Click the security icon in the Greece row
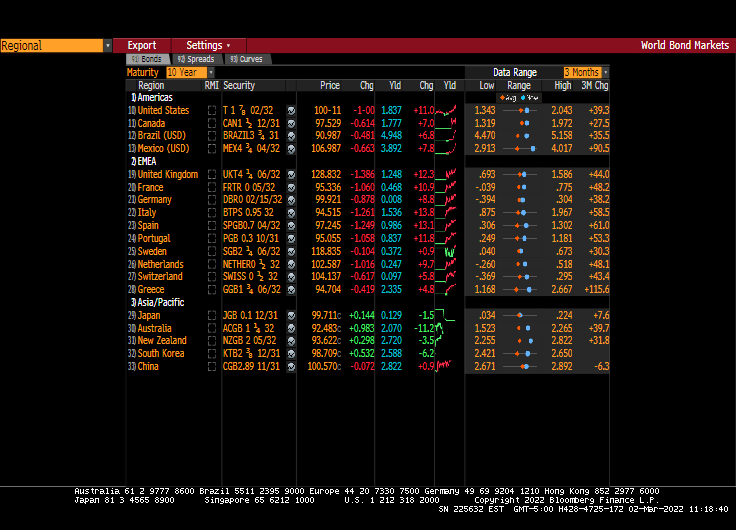The width and height of the screenshot is (736, 530). click(291, 290)
